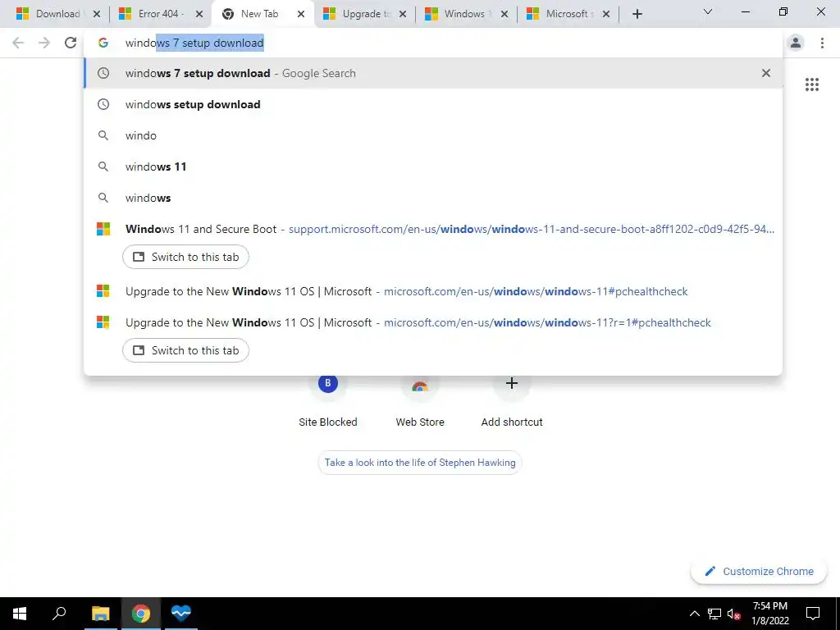The height and width of the screenshot is (630, 840).
Task: Open network status tray icon
Action: point(714,614)
